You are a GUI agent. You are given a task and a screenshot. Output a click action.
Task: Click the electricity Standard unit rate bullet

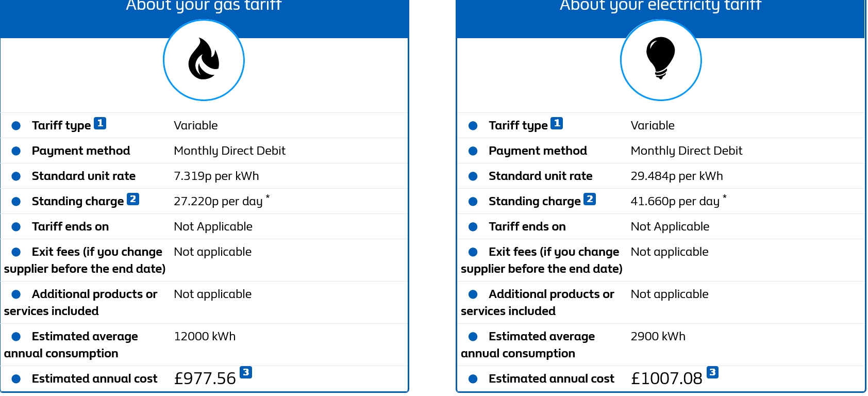473,176
